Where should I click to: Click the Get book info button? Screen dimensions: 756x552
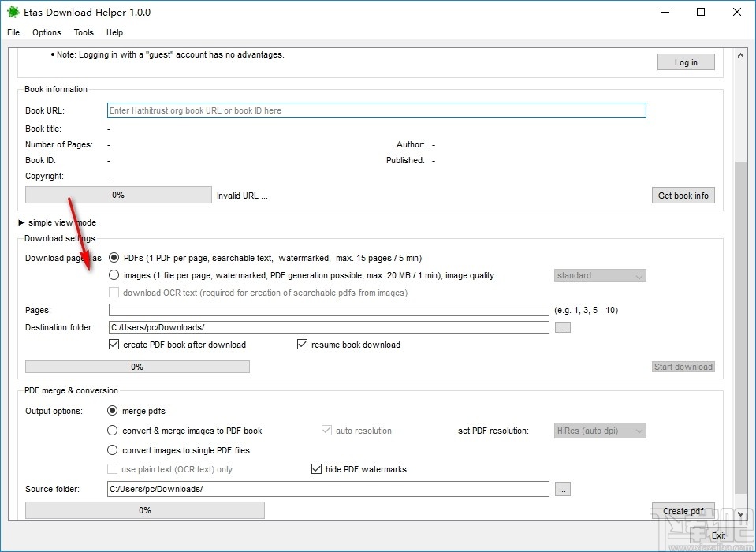683,195
